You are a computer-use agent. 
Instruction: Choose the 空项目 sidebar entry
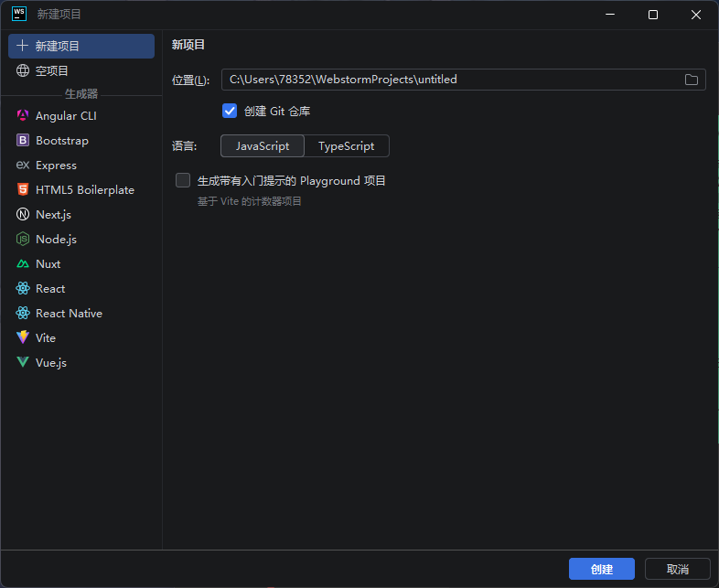(81, 70)
